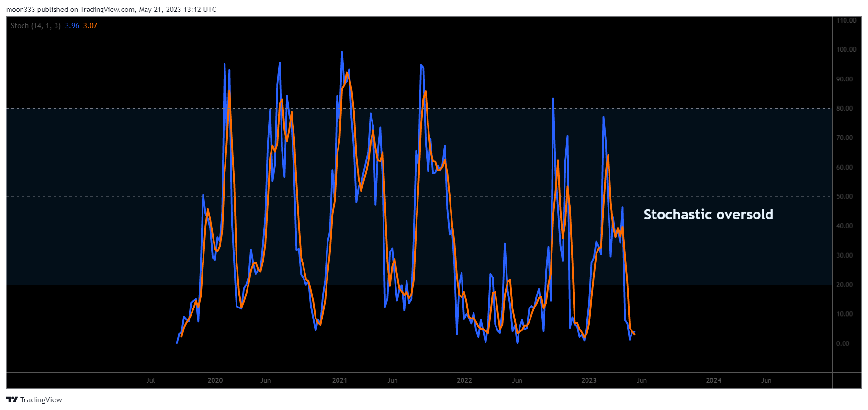The image size is (868, 410).
Task: Select the orange %D value 3.07
Action: [90, 26]
